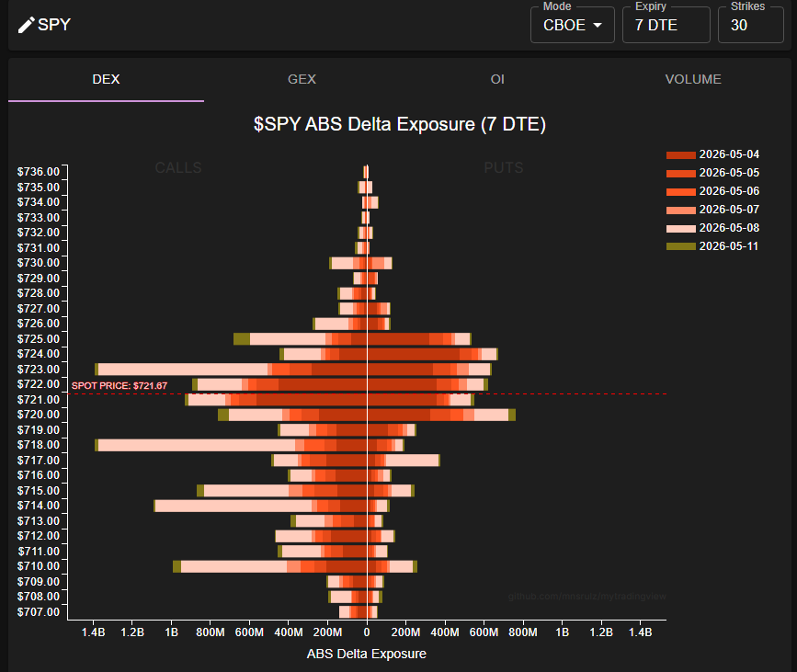Select the VOLUME tab
797x672 pixels.
tap(693, 79)
